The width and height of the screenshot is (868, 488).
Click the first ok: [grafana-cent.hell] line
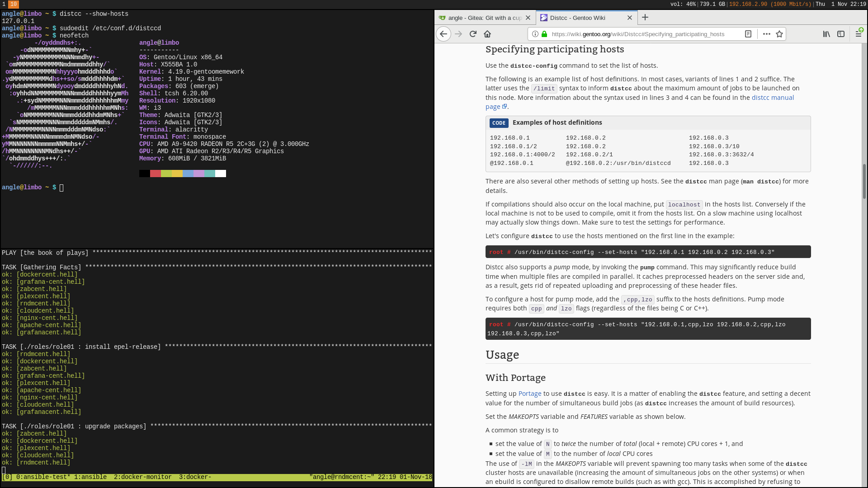[x=43, y=282]
